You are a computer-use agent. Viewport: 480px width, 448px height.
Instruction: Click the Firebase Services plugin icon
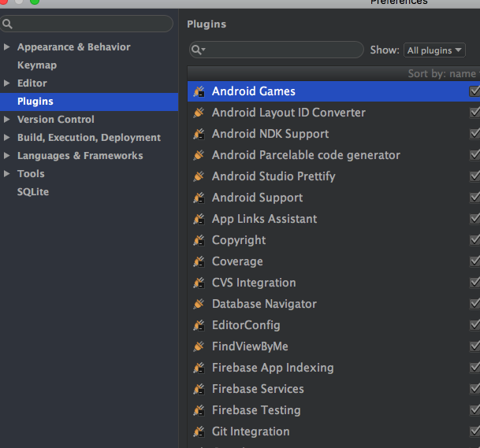point(199,389)
